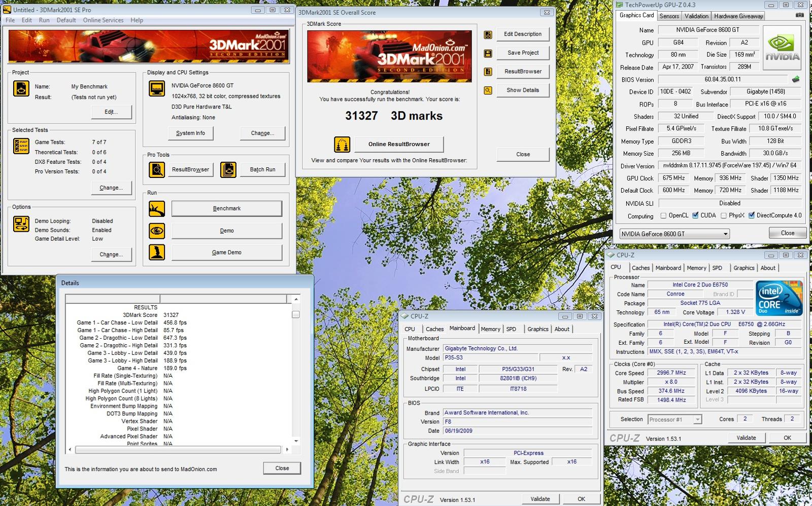
Task: Click the Benchmark run icon
Action: [156, 209]
